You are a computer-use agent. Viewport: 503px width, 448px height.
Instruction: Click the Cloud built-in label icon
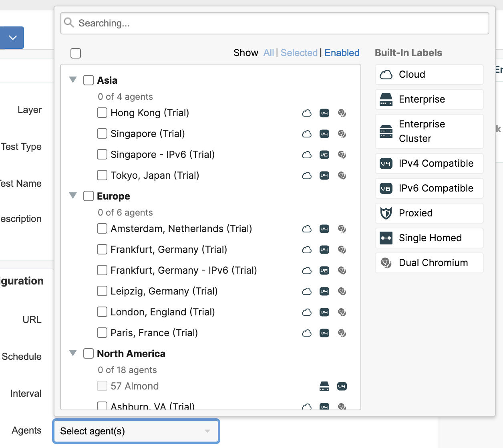386,75
